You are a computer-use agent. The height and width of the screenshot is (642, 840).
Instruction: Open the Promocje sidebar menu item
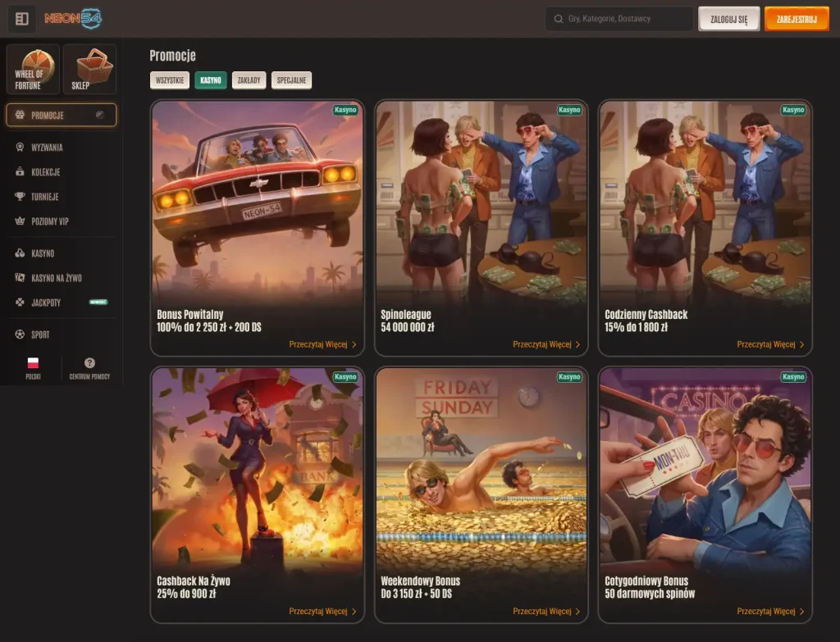click(x=61, y=115)
